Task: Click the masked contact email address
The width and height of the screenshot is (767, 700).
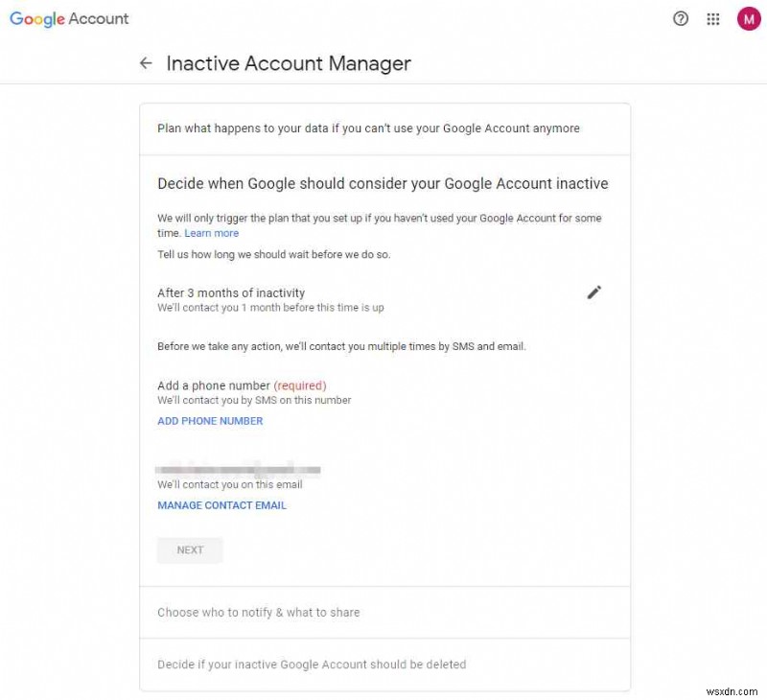Action: click(239, 470)
